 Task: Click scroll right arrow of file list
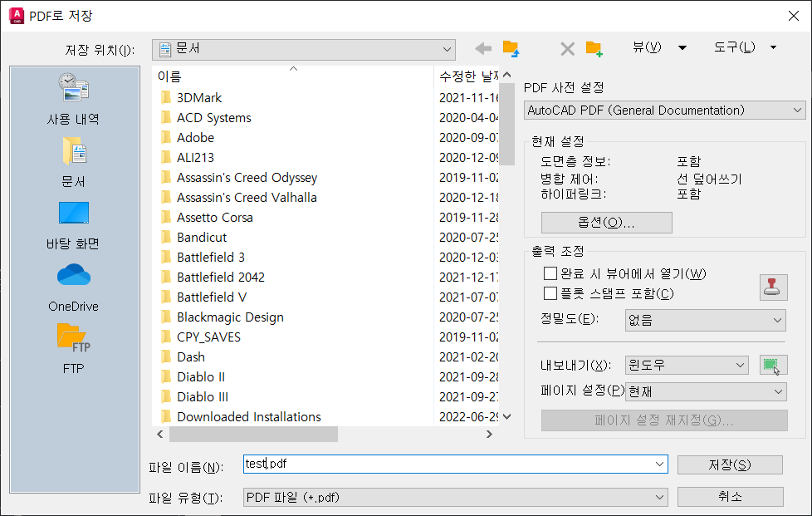pyautogui.click(x=489, y=434)
